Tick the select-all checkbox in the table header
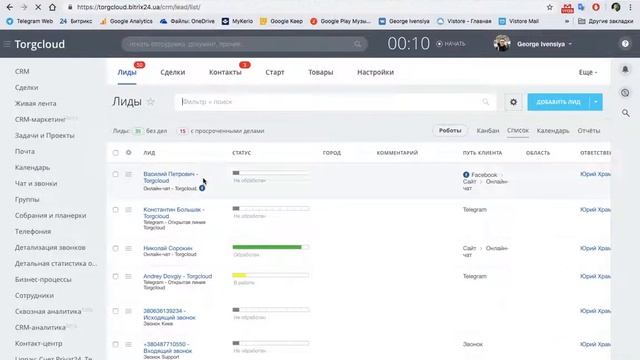 coord(116,153)
